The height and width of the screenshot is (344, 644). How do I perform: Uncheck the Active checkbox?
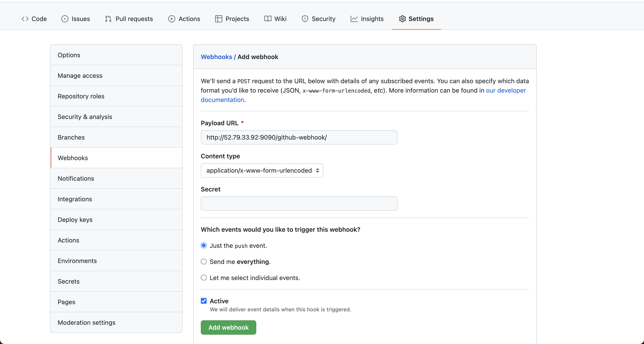coord(203,301)
